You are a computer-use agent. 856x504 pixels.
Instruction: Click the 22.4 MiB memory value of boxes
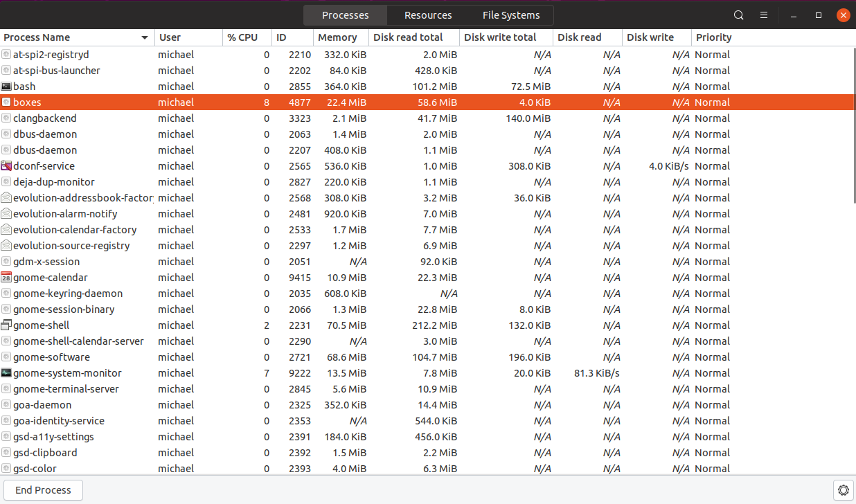[346, 102]
